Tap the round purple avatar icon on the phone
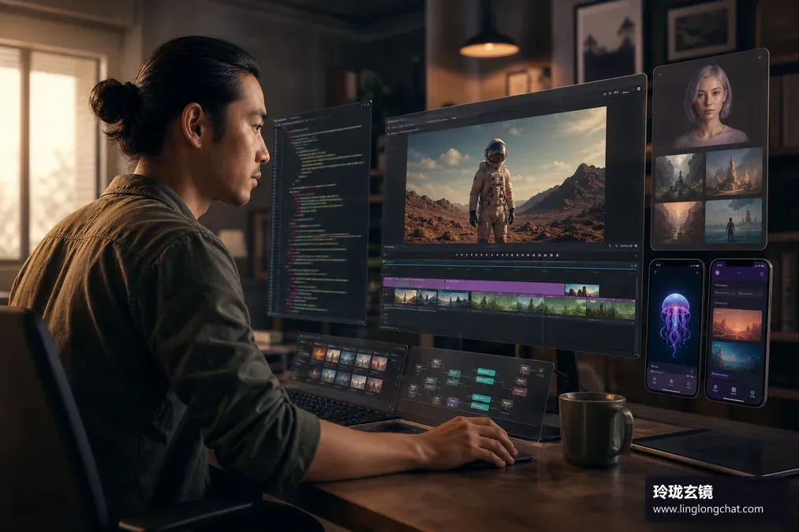Viewport: 799px width, 532px height. click(x=718, y=273)
